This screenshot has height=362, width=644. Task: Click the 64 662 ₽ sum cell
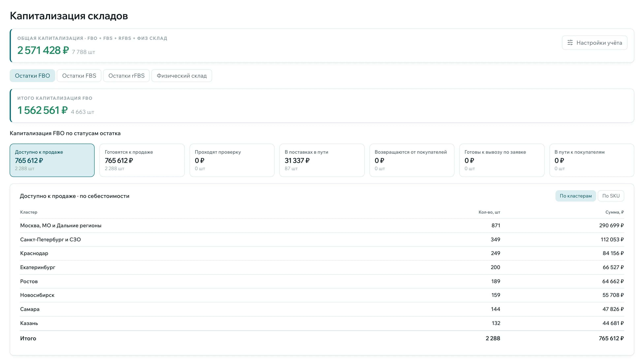[x=613, y=281]
